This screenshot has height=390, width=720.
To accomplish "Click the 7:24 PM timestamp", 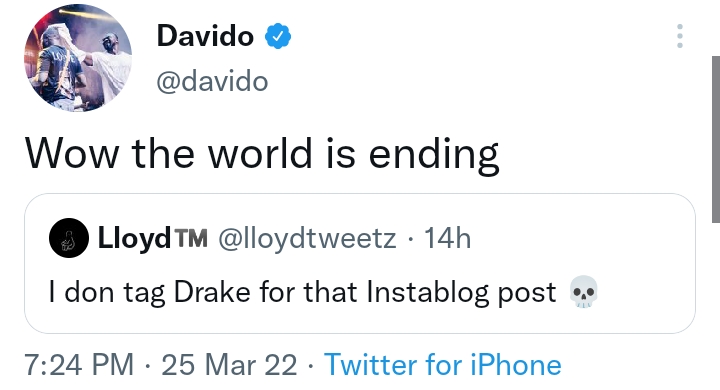I will tap(79, 365).
